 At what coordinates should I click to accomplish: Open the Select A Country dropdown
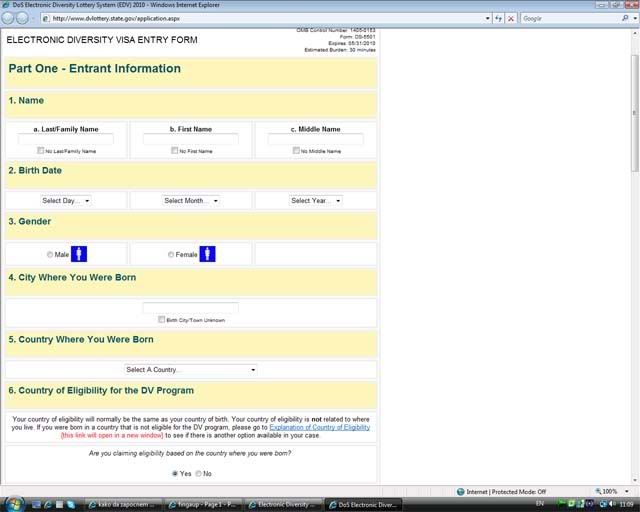pyautogui.click(x=191, y=370)
